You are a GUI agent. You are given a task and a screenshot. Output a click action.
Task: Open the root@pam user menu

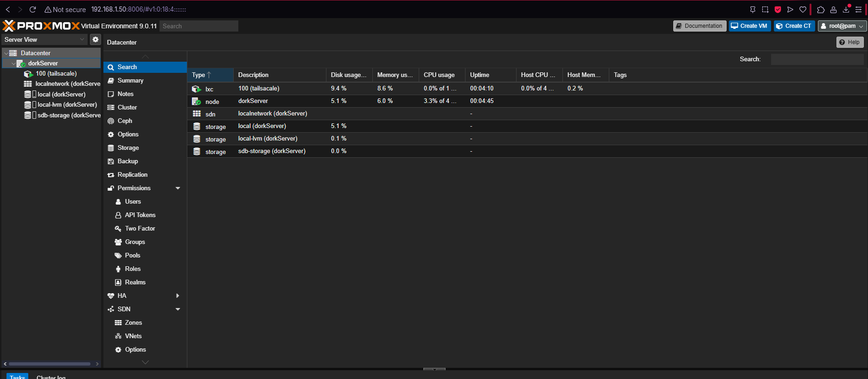842,26
